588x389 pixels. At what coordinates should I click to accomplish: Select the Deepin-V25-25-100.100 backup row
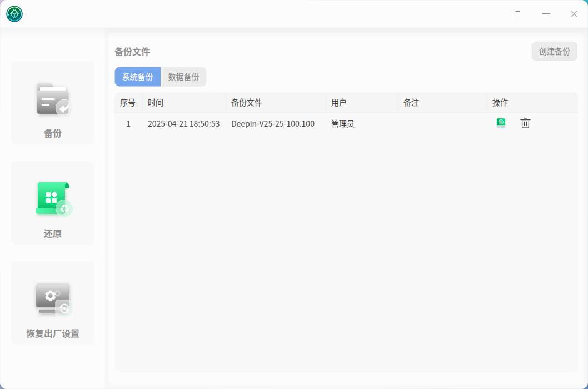click(346, 123)
